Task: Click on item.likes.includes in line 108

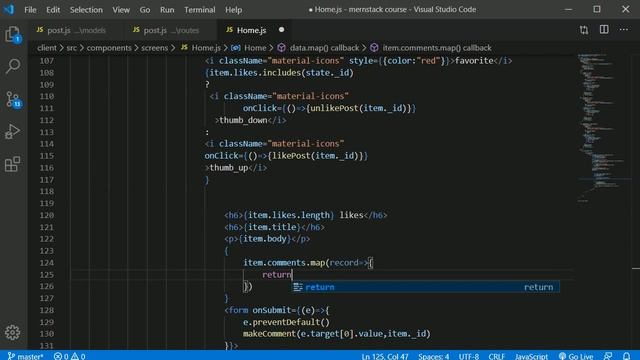Action: [x=255, y=73]
